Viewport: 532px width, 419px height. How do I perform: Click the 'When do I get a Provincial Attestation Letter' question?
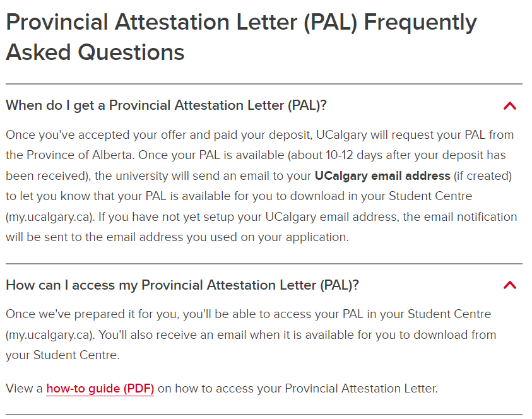[x=166, y=105]
